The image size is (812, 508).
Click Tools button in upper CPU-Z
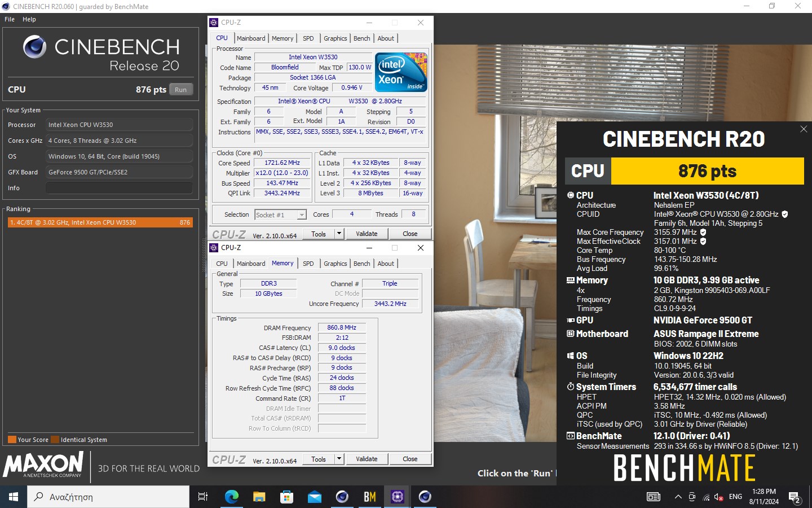(319, 234)
